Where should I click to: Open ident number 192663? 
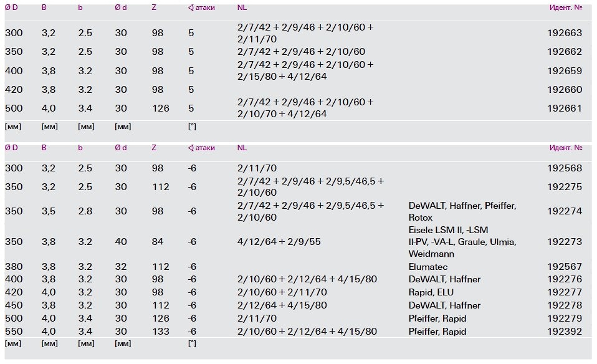click(x=565, y=33)
